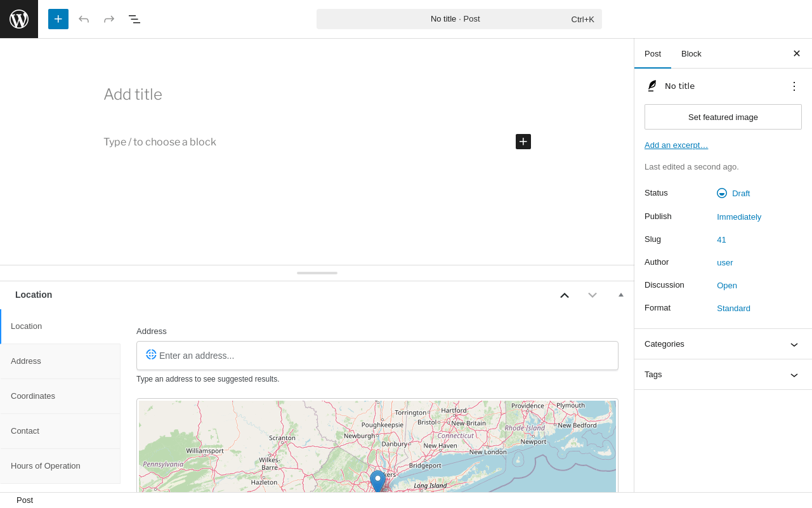This screenshot has height=508, width=812.
Task: Close the settings sidebar
Action: click(x=797, y=53)
